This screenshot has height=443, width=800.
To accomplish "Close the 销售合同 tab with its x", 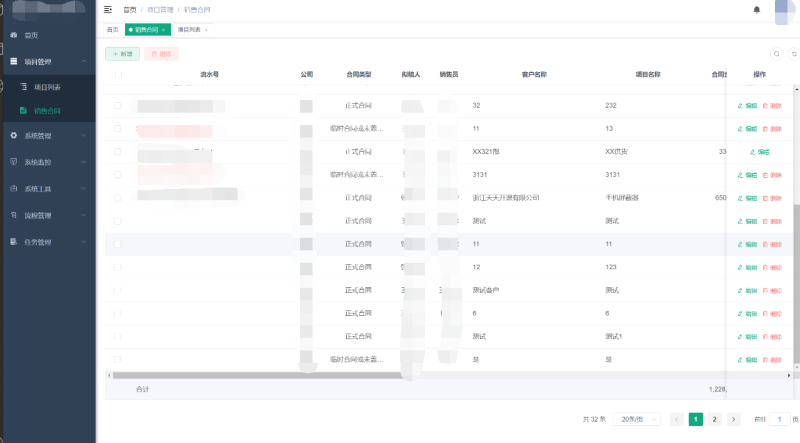I will [x=164, y=30].
